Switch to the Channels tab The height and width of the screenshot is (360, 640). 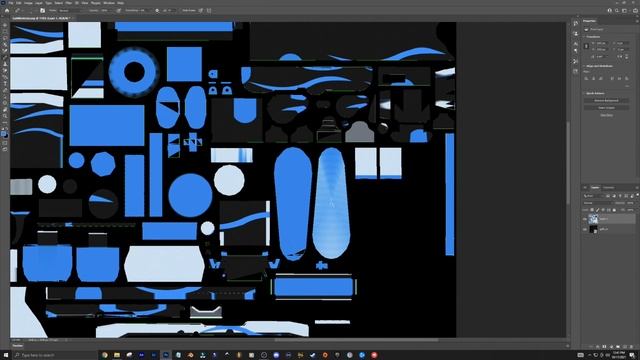609,188
